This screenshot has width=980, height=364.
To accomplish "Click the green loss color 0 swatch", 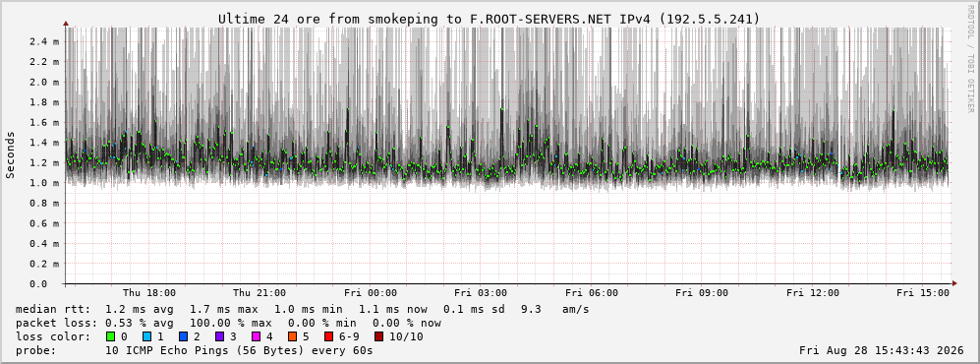I will pos(111,336).
